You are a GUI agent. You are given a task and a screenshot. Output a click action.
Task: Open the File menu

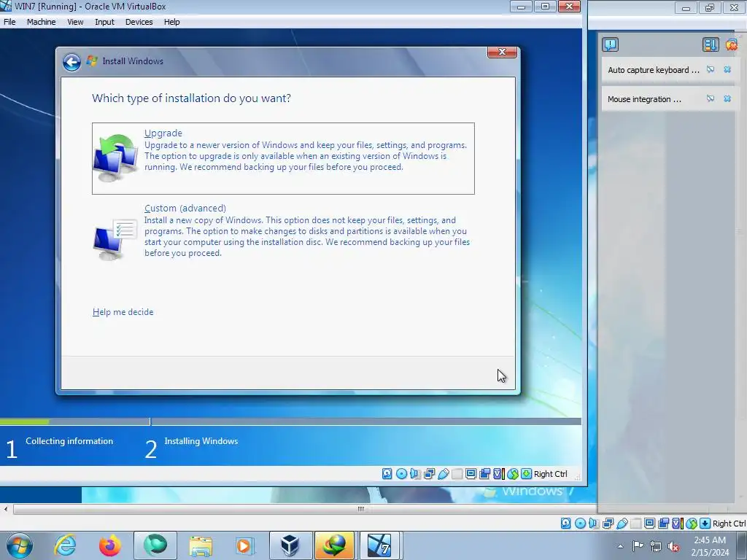(9, 22)
